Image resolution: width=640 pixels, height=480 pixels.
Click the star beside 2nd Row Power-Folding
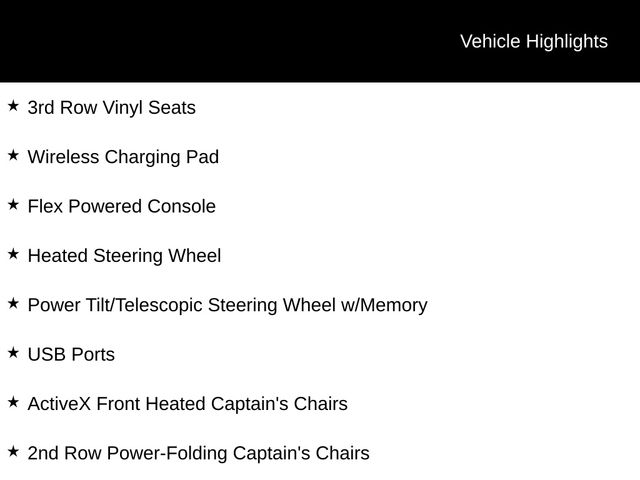(x=13, y=452)
